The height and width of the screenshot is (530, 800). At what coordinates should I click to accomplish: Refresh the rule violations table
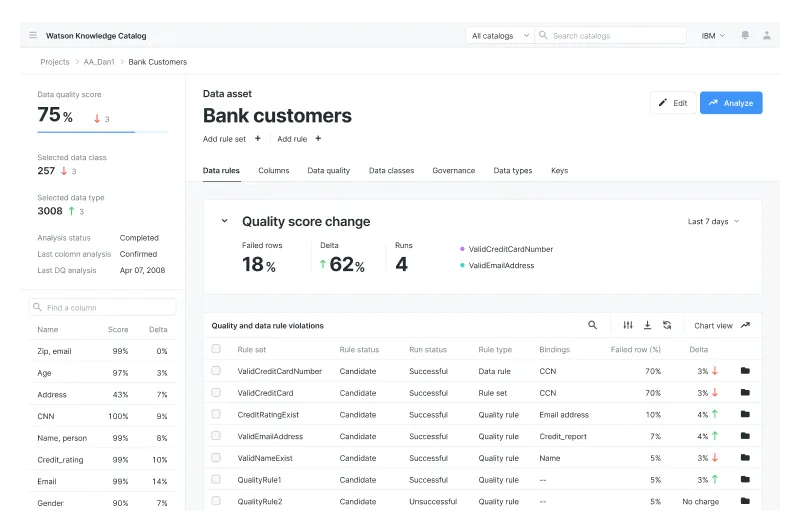click(x=667, y=325)
